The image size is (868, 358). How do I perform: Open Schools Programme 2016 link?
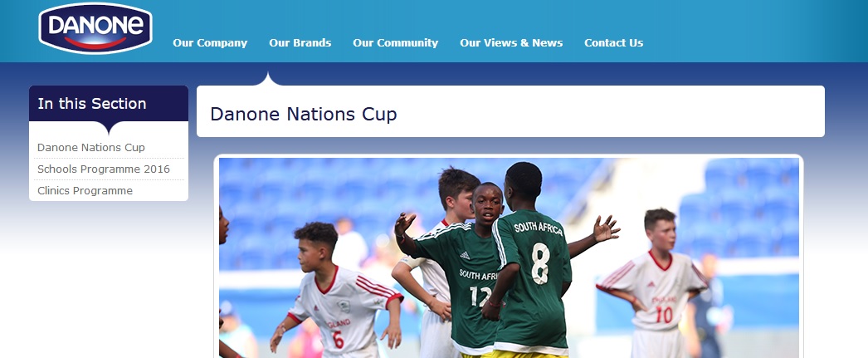pos(104,169)
